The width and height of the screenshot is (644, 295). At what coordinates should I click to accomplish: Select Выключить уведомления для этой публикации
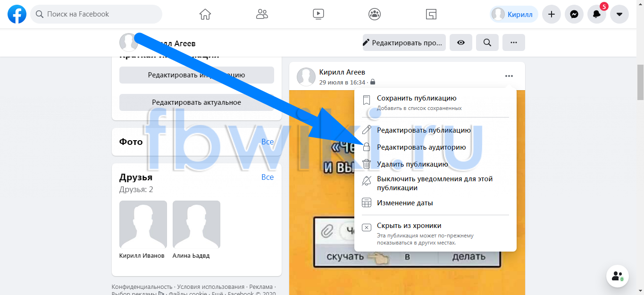(435, 184)
